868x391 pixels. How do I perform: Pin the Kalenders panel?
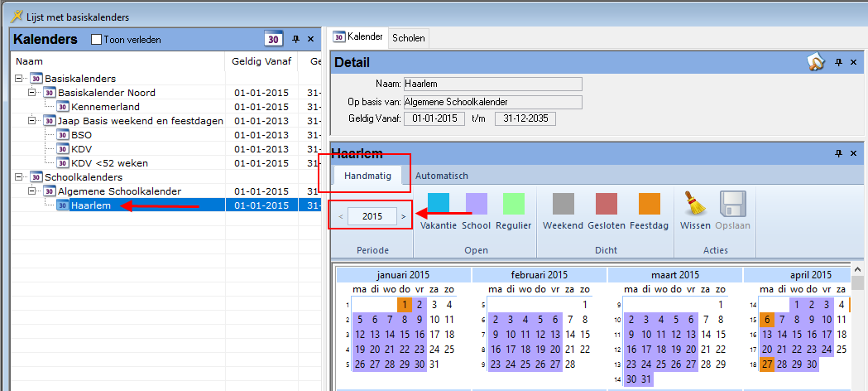(295, 39)
